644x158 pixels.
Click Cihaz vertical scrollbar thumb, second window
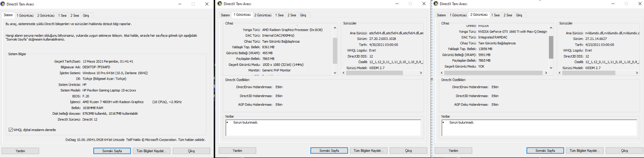(335, 51)
